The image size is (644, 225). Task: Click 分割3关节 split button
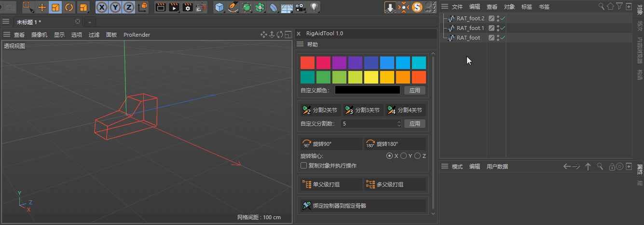pyautogui.click(x=363, y=110)
